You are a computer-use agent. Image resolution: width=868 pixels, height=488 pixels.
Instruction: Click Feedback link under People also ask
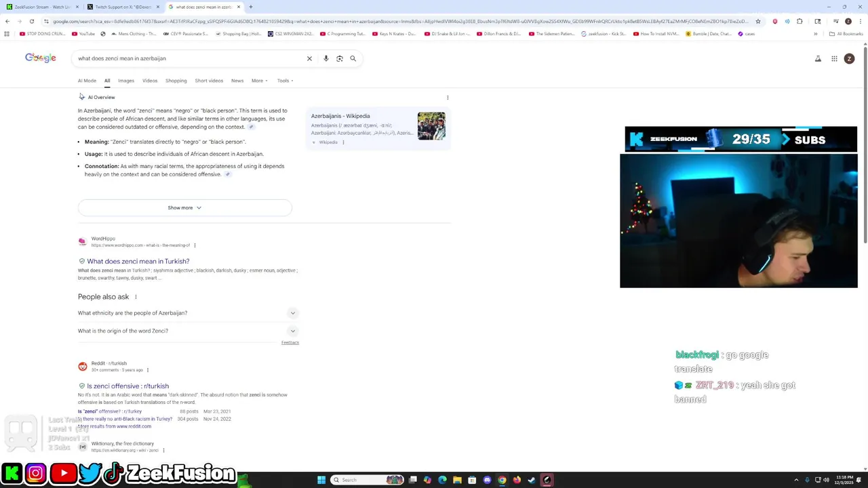(x=290, y=343)
